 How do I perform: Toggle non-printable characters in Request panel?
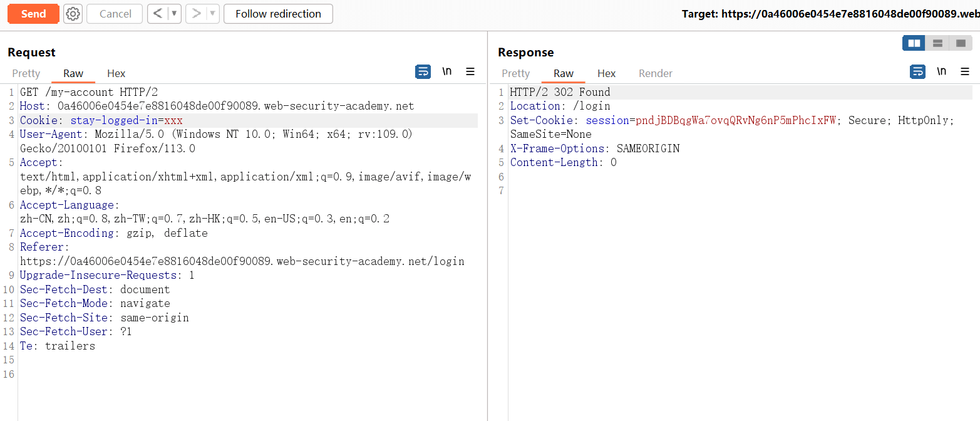coord(447,72)
